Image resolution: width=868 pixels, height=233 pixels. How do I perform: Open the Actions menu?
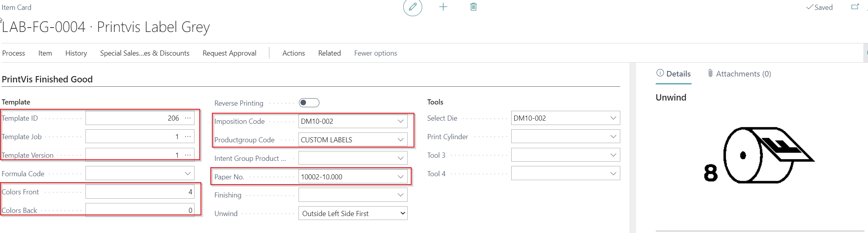(293, 53)
